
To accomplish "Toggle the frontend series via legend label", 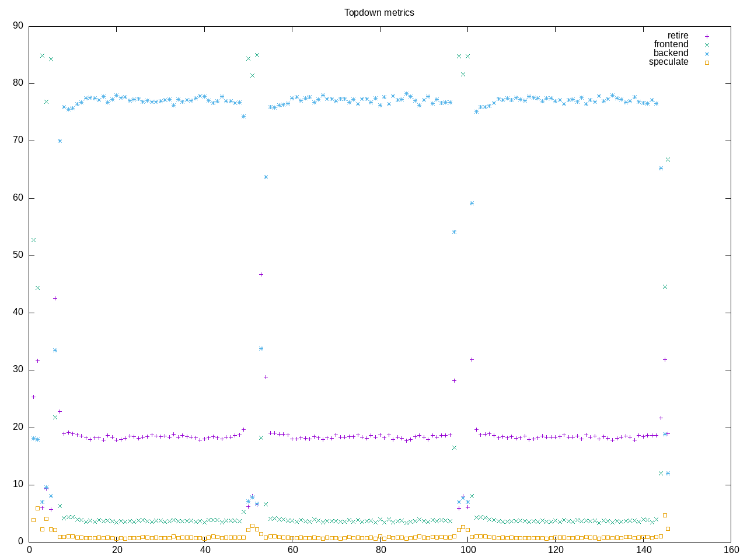I will pos(671,44).
